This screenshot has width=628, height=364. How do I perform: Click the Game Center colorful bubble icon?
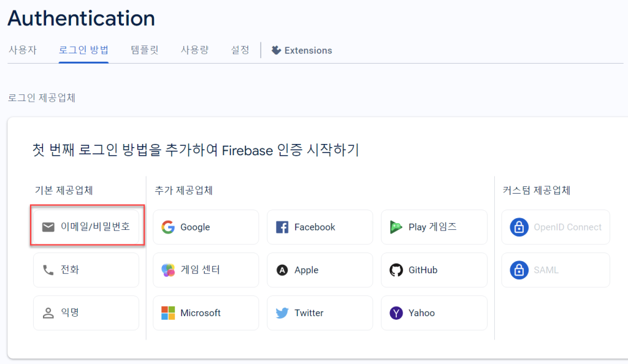pos(168,270)
